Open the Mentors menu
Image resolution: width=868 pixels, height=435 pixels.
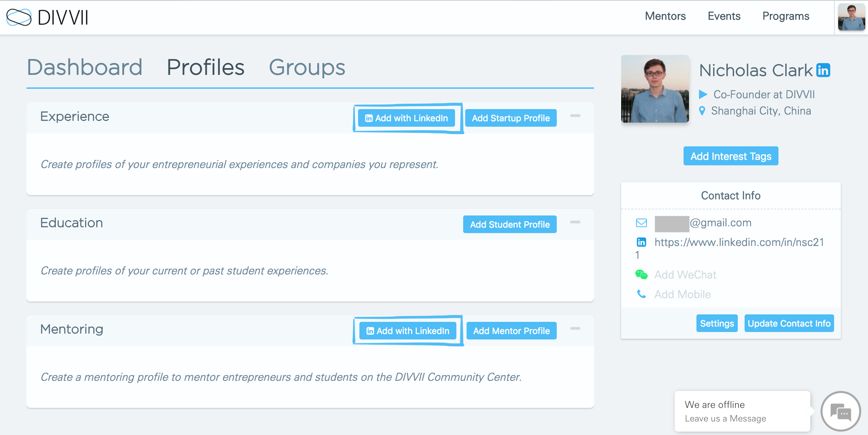[665, 16]
